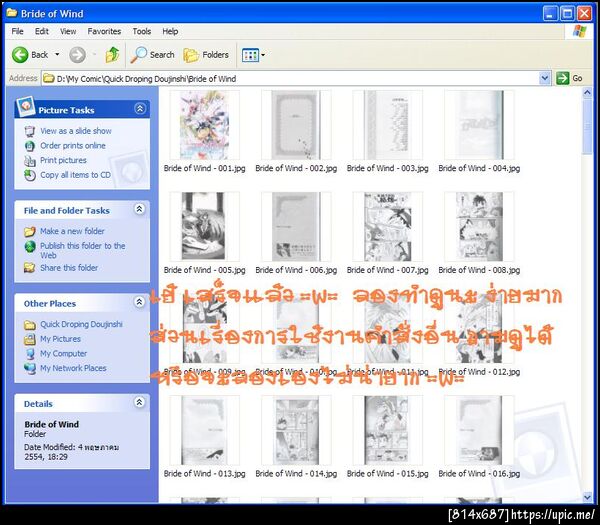Click the Copy to CD icon
Screen dimensions: 600x525
click(x=30, y=175)
